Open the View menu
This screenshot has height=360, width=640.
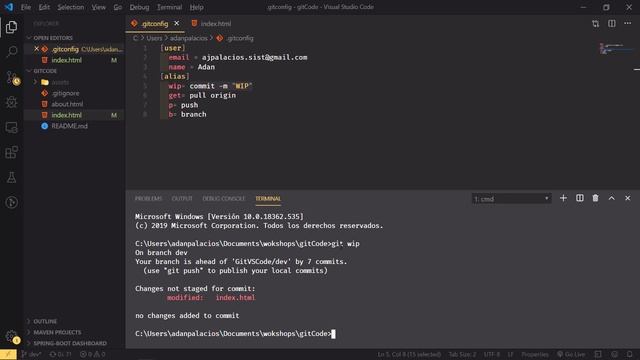[98, 7]
